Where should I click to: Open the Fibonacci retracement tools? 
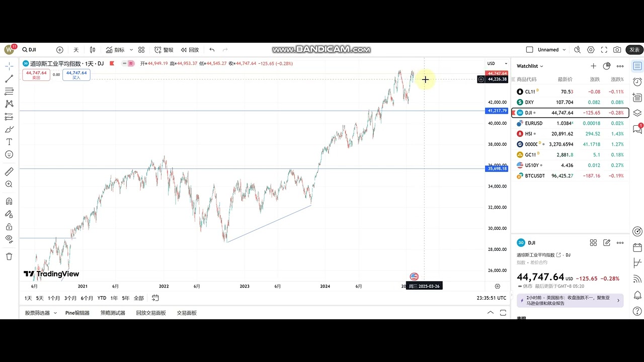9,91
